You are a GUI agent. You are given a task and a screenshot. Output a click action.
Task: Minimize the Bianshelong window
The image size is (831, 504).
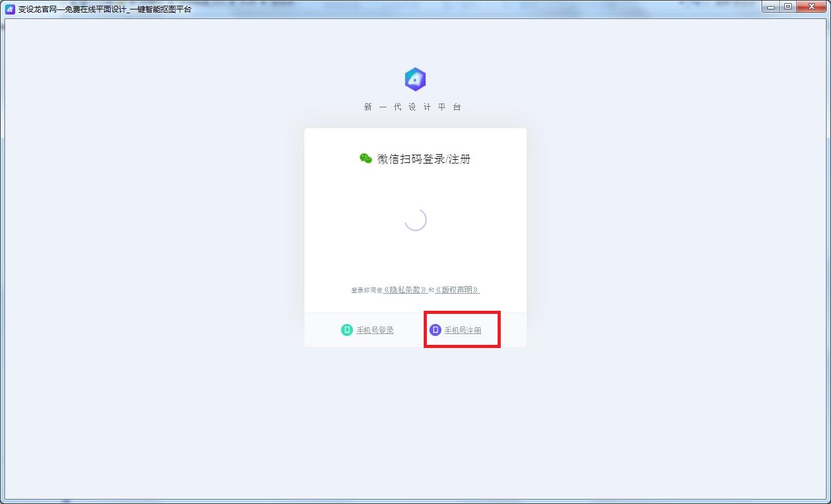point(772,7)
